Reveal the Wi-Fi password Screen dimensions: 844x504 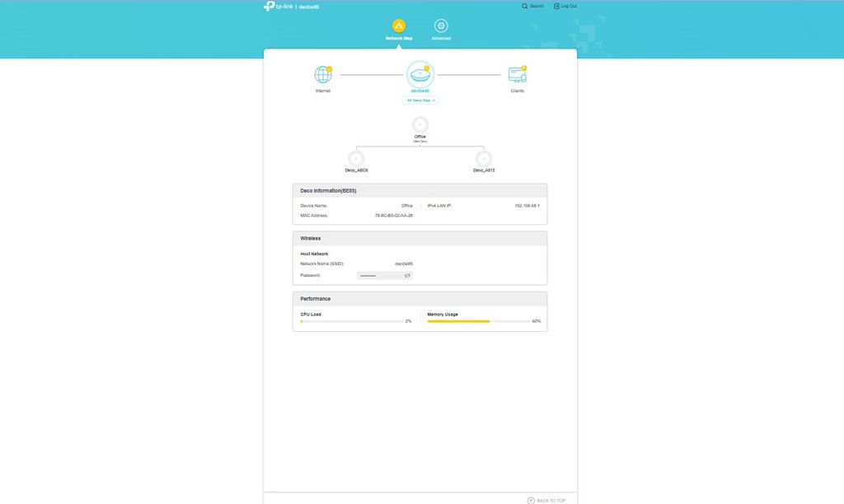[x=406, y=274]
